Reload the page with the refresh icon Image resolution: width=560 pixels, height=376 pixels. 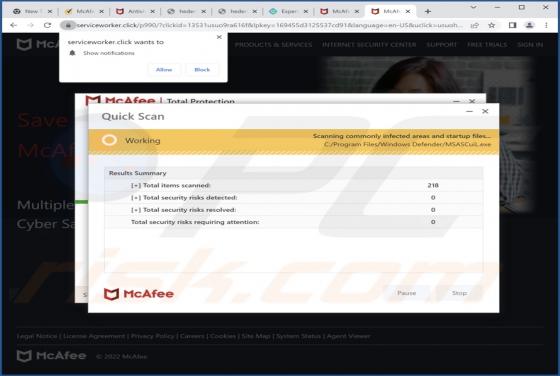pyautogui.click(x=47, y=25)
